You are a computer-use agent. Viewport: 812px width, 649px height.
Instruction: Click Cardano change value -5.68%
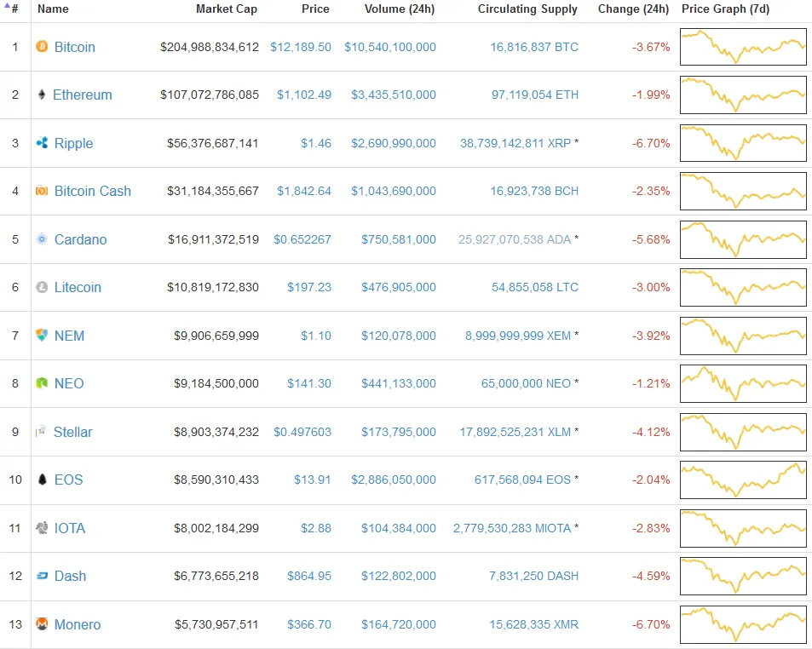click(651, 239)
